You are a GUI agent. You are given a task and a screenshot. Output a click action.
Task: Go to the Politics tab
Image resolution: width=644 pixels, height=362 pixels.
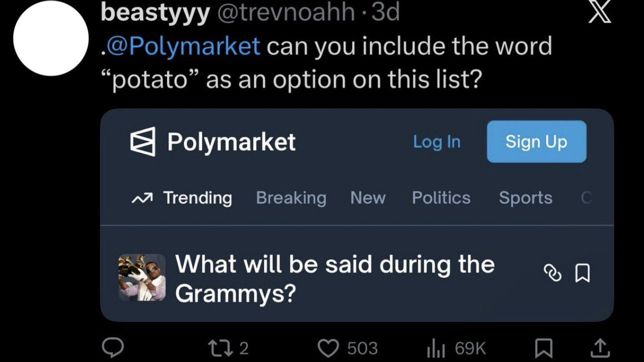point(441,198)
